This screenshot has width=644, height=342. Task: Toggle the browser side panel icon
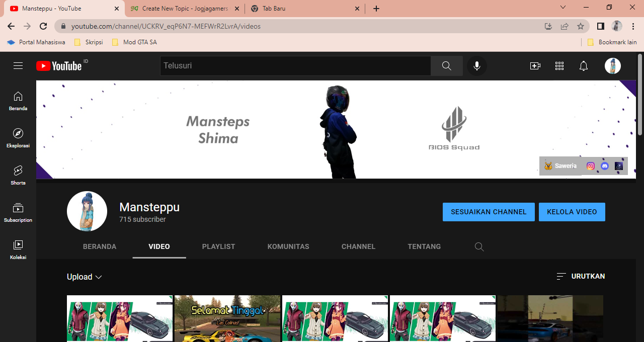tap(601, 26)
